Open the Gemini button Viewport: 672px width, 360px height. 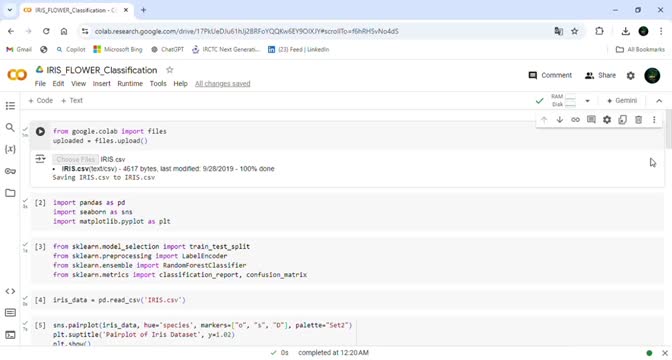(622, 101)
